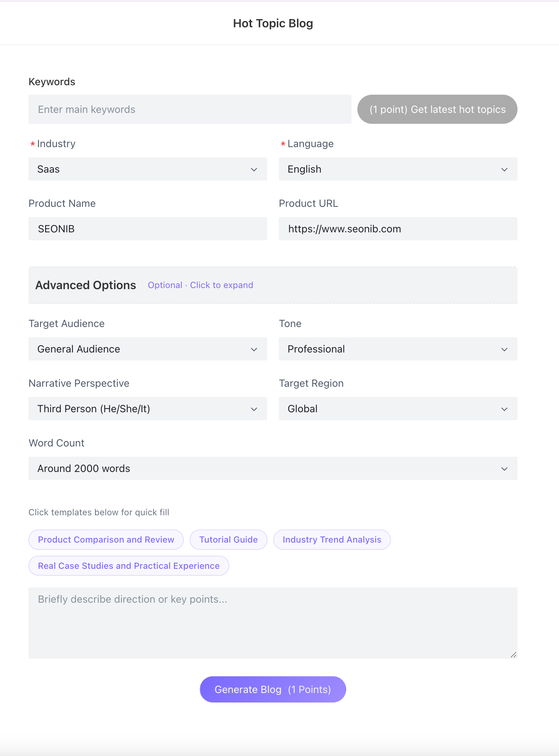Pick Real Case Studies and Practical Experience template
Image resolution: width=559 pixels, height=756 pixels.
[x=128, y=566]
